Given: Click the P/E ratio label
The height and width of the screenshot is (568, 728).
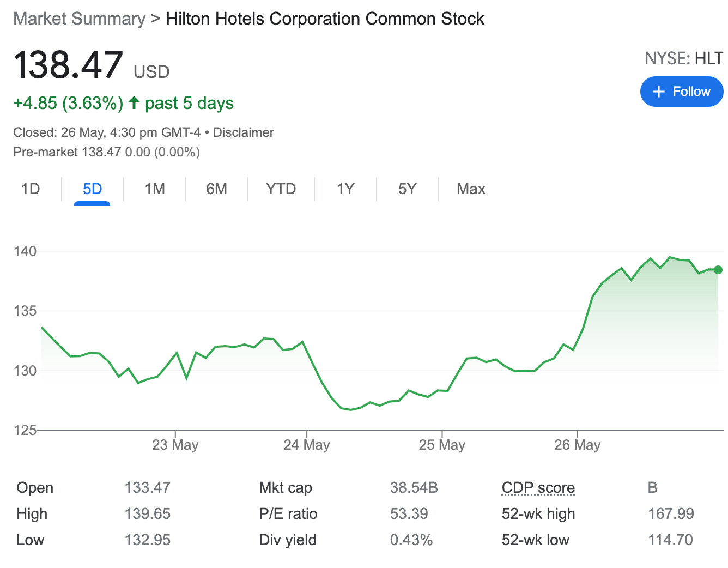Looking at the screenshot, I should coord(288,513).
